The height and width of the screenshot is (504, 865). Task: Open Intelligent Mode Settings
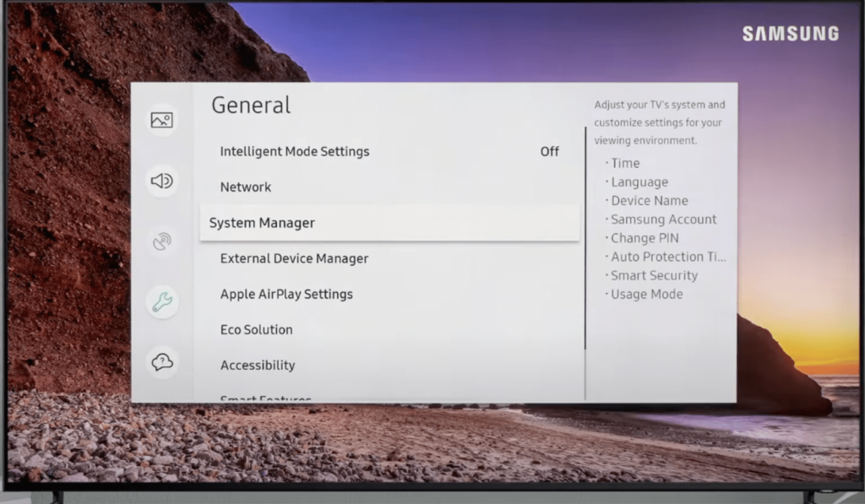(x=295, y=152)
